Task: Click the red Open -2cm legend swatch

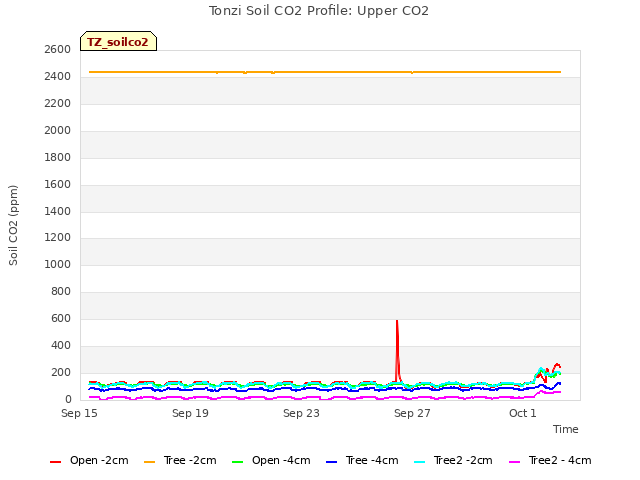Action: point(55,462)
